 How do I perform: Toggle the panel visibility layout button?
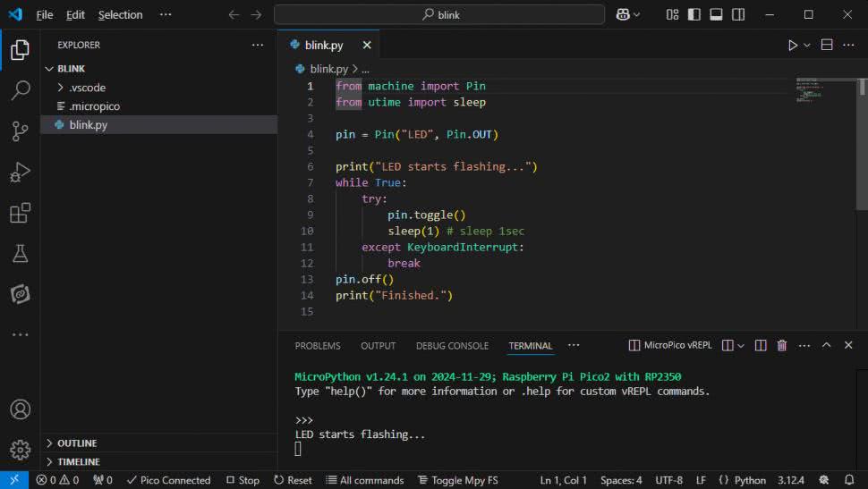716,14
